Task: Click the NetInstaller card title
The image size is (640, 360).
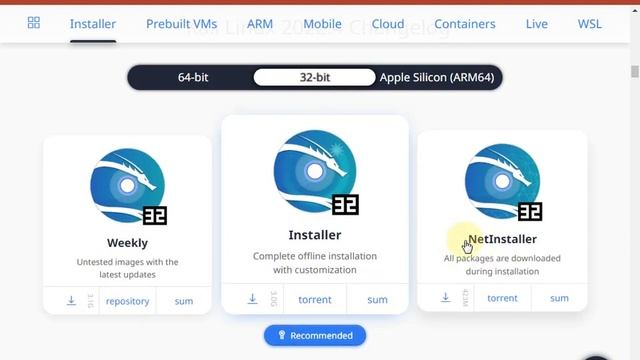Action: 502,239
